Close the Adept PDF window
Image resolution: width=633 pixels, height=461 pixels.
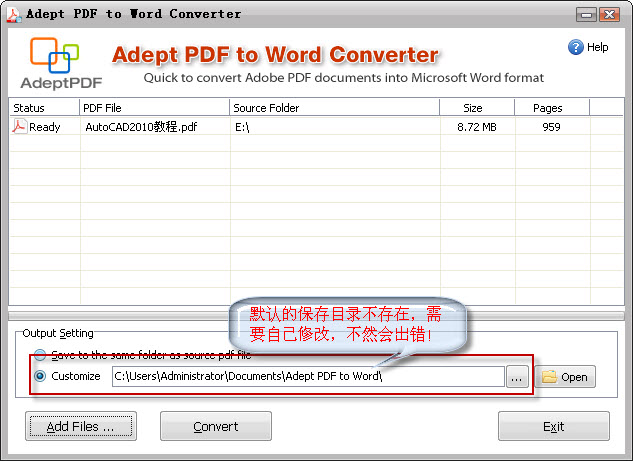click(x=609, y=15)
